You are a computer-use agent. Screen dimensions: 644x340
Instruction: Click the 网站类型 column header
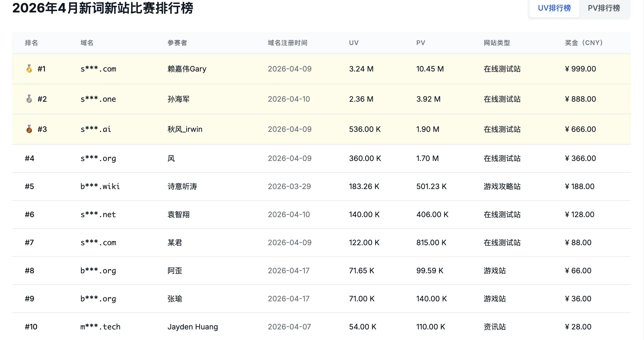[x=497, y=43]
